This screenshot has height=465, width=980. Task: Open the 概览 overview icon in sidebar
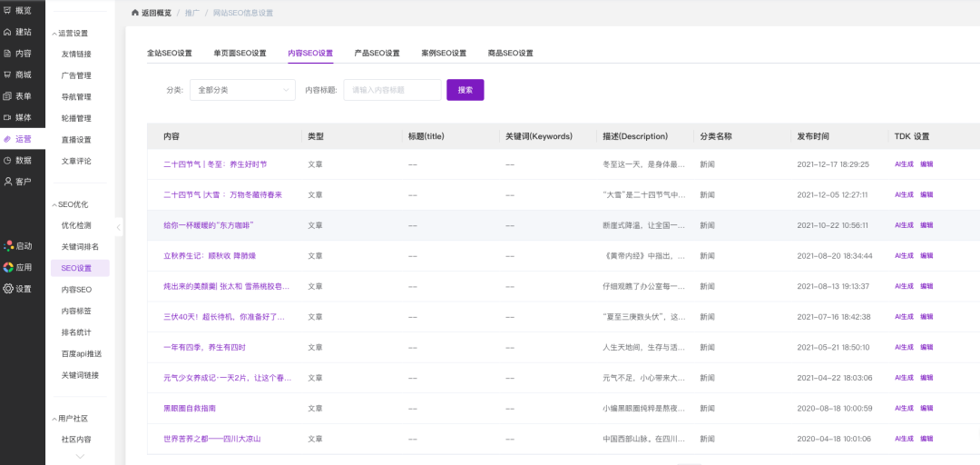point(8,11)
